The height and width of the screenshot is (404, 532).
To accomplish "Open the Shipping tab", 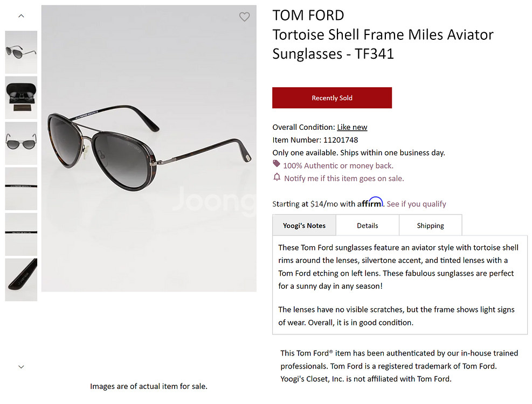I will point(430,225).
